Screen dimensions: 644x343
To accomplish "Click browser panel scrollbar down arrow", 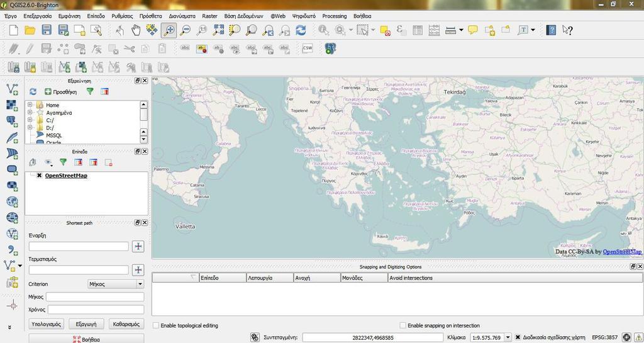I will (143, 139).
